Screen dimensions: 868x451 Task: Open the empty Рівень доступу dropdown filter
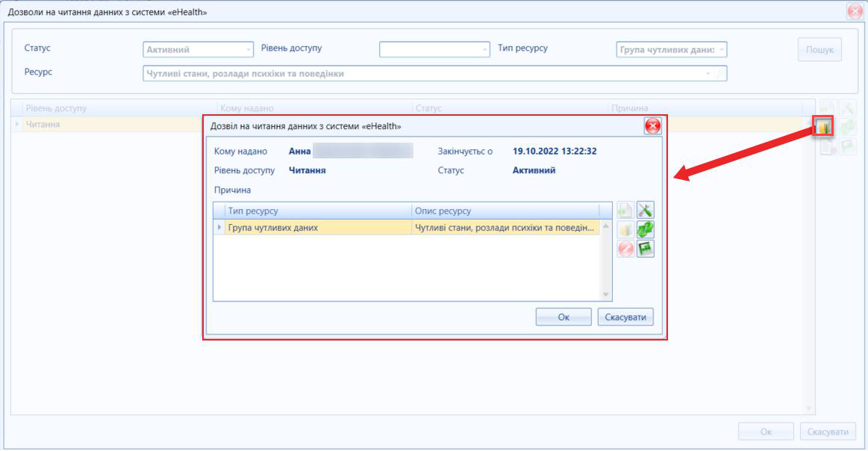(434, 49)
